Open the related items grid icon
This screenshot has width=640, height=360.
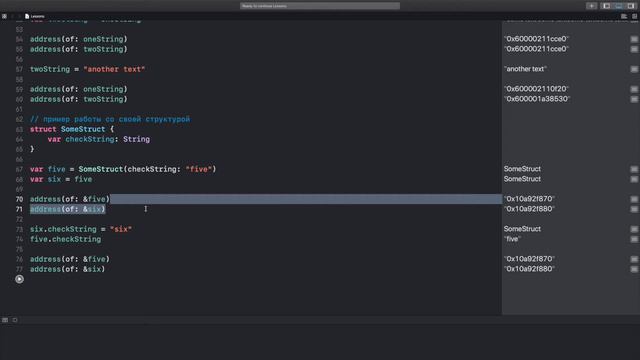click(4, 16)
